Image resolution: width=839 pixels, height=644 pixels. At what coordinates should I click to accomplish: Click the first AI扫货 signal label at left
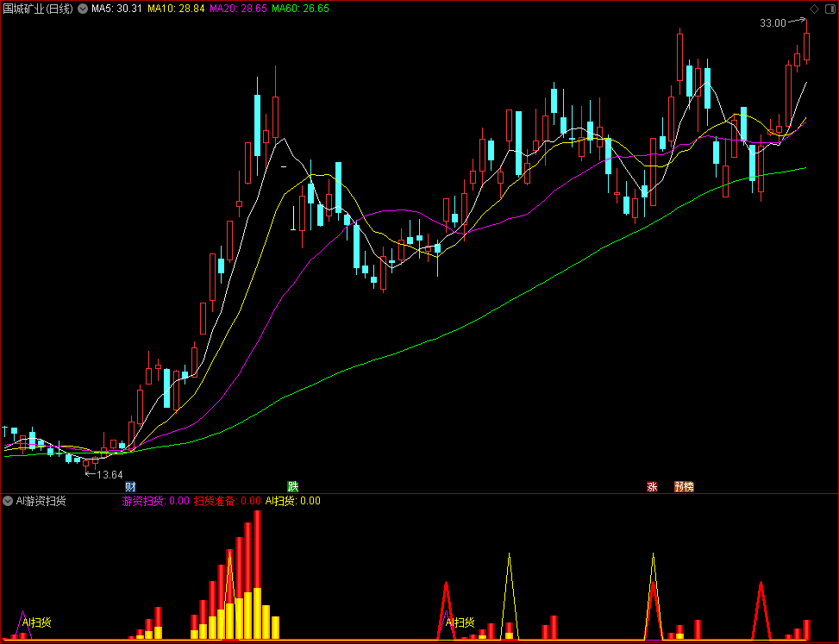[37, 622]
